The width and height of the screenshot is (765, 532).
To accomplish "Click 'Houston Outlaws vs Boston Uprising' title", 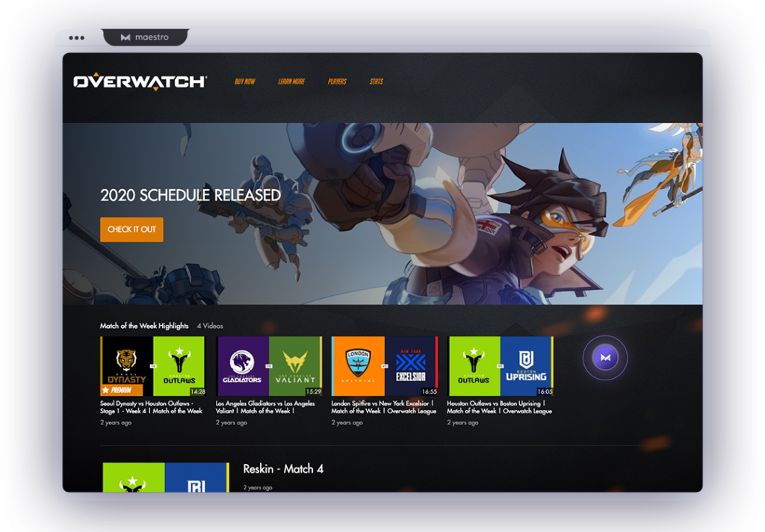I will coord(499,407).
